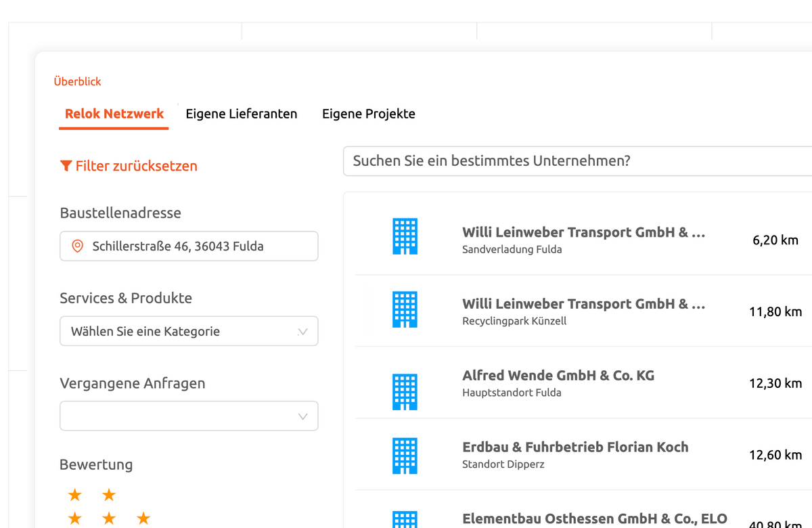Open the Services & Produkte category dropdown
The height and width of the screenshot is (528, 812).
(188, 332)
